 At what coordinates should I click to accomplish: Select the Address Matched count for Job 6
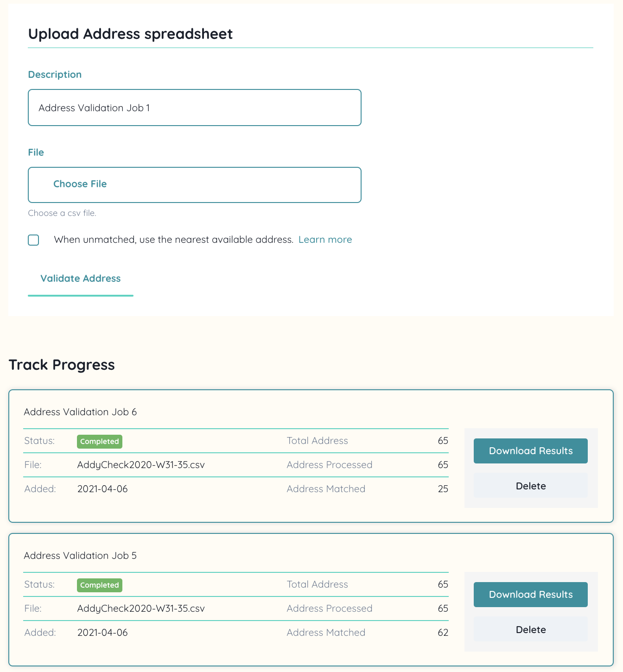pos(443,488)
